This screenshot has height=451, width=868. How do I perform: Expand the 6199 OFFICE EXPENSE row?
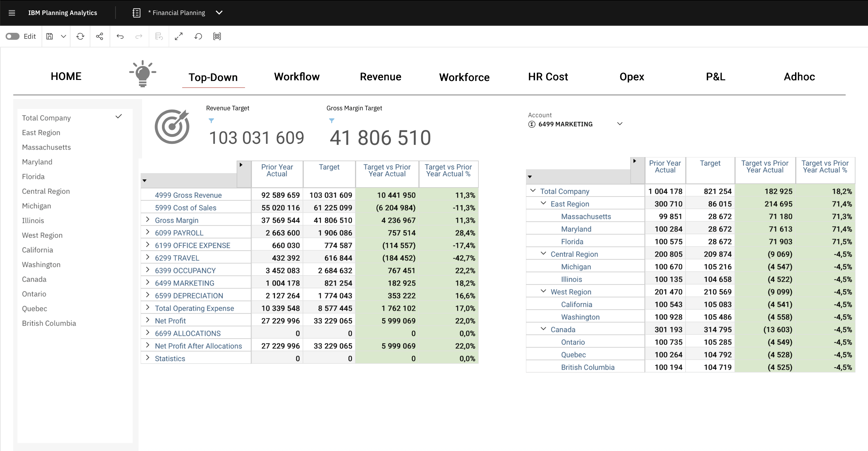click(x=148, y=245)
